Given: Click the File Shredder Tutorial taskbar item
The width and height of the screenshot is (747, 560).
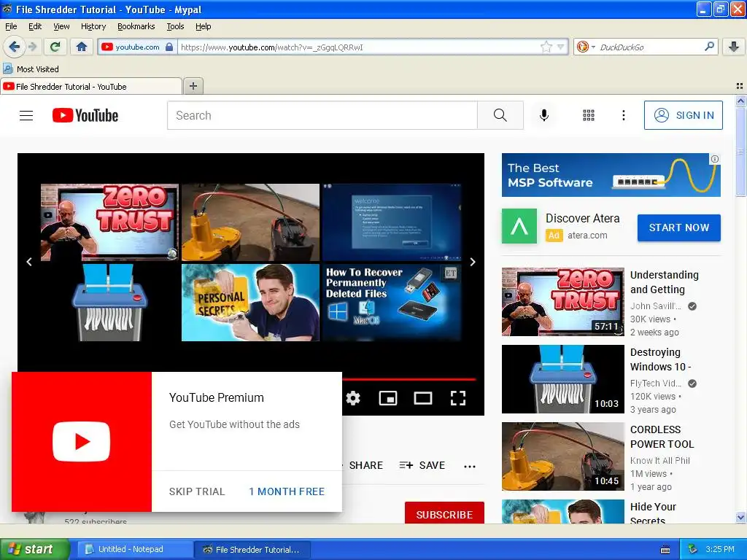Looking at the screenshot, I should (x=252, y=549).
